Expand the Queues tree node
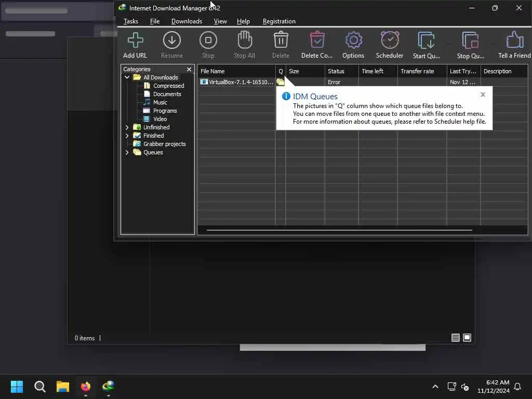Viewport: 532px width, 399px height. point(127,152)
